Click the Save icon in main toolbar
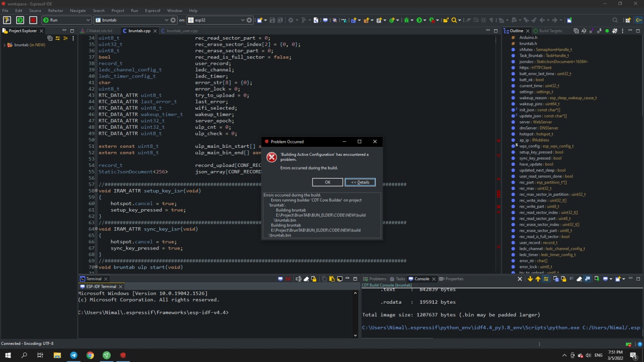The image size is (644, 362). tap(272, 20)
